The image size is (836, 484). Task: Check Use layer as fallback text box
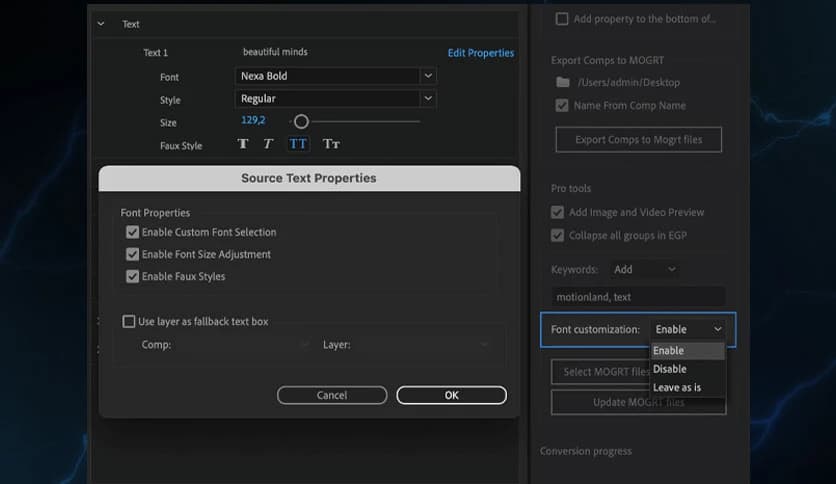(128, 321)
